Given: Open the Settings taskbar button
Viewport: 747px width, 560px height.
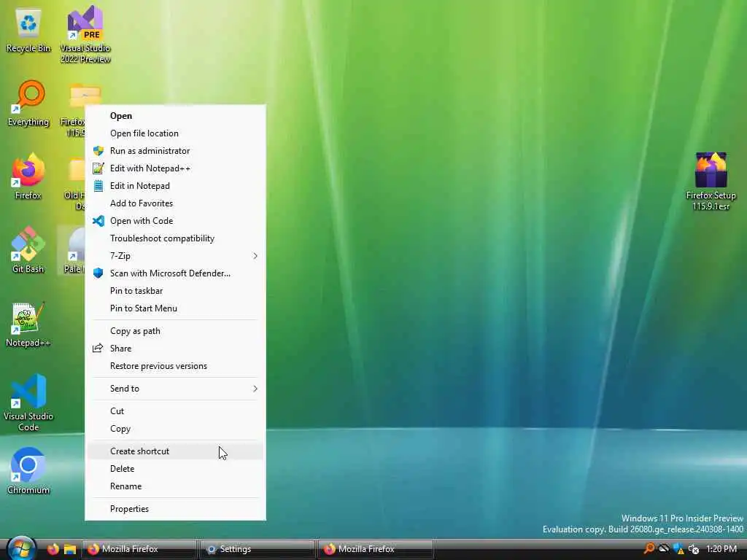Looking at the screenshot, I should click(x=258, y=549).
